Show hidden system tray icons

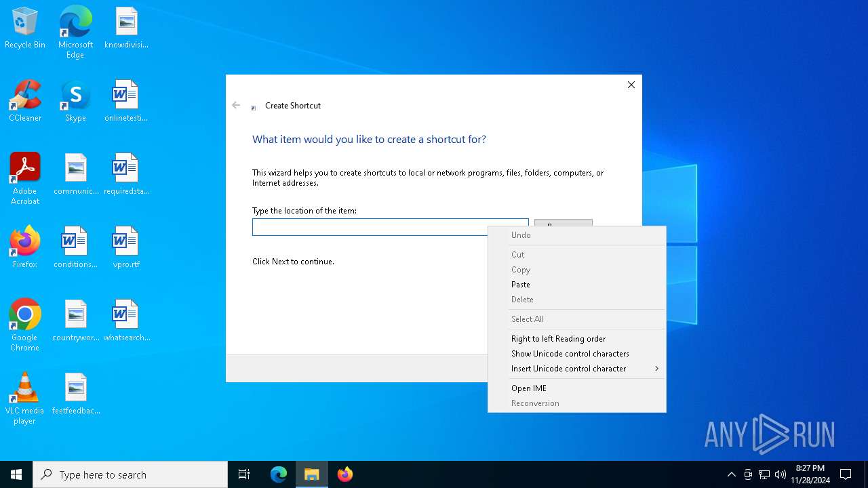[732, 474]
